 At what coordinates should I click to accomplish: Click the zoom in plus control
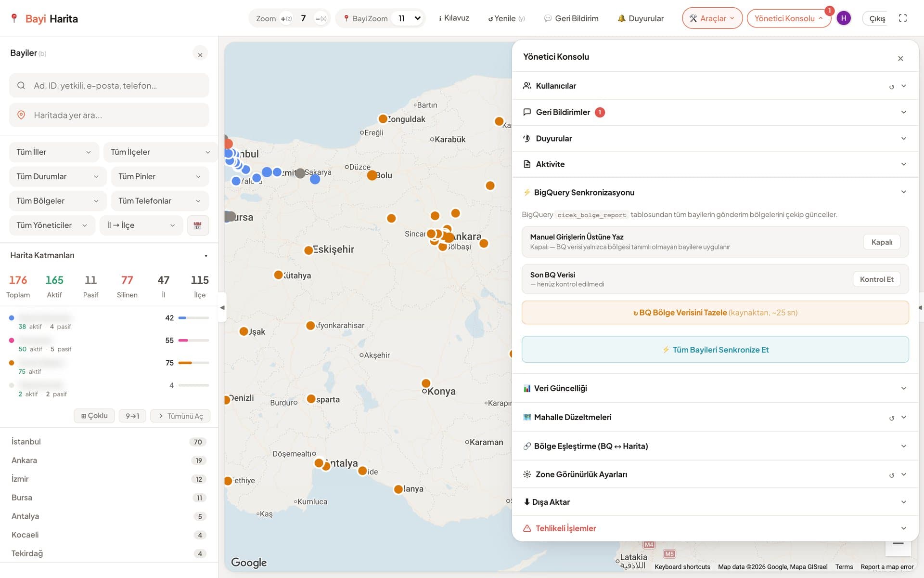pos(286,18)
